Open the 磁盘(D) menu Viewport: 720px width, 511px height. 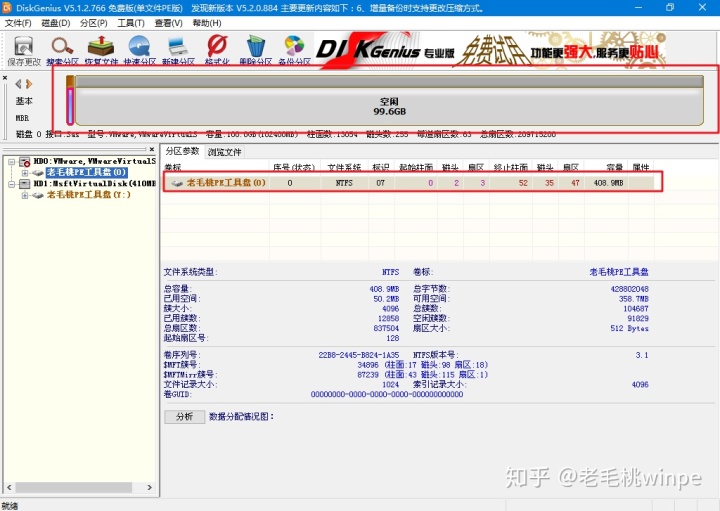pos(56,23)
